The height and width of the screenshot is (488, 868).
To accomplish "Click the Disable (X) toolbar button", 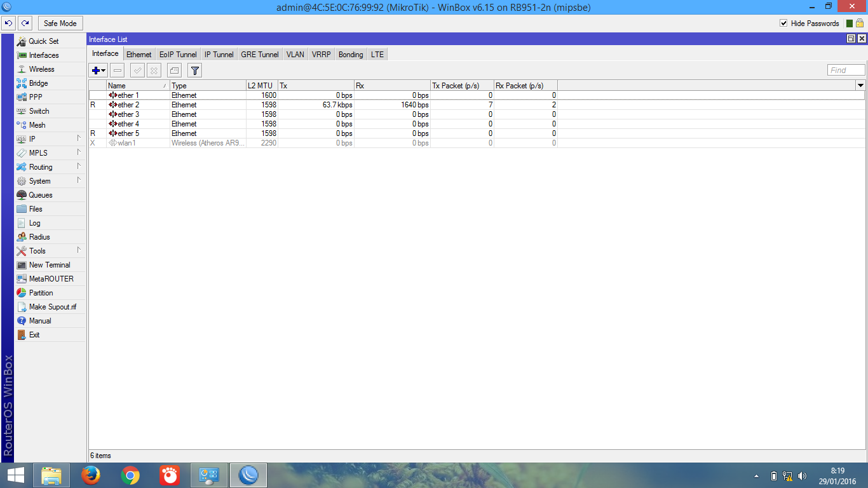I will 153,71.
